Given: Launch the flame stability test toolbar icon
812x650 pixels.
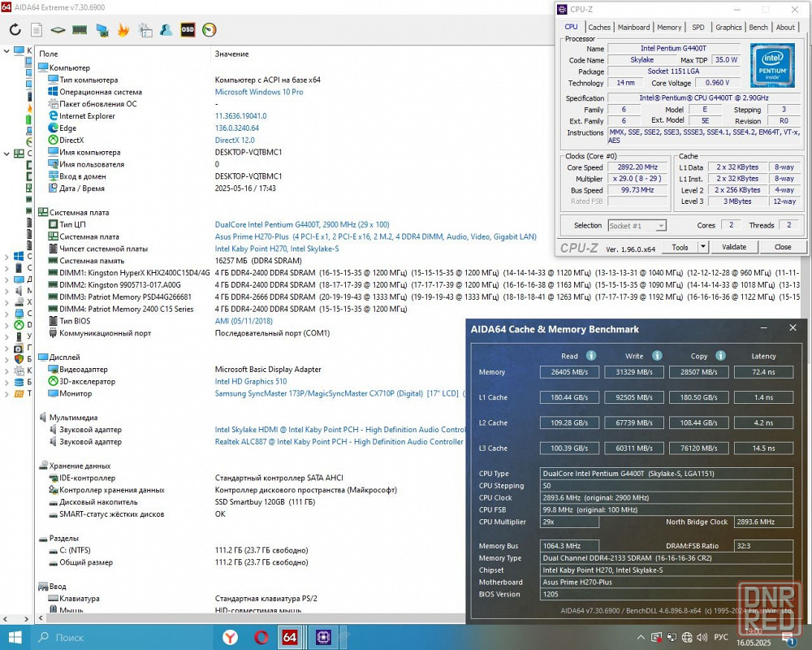Looking at the screenshot, I should (x=123, y=30).
